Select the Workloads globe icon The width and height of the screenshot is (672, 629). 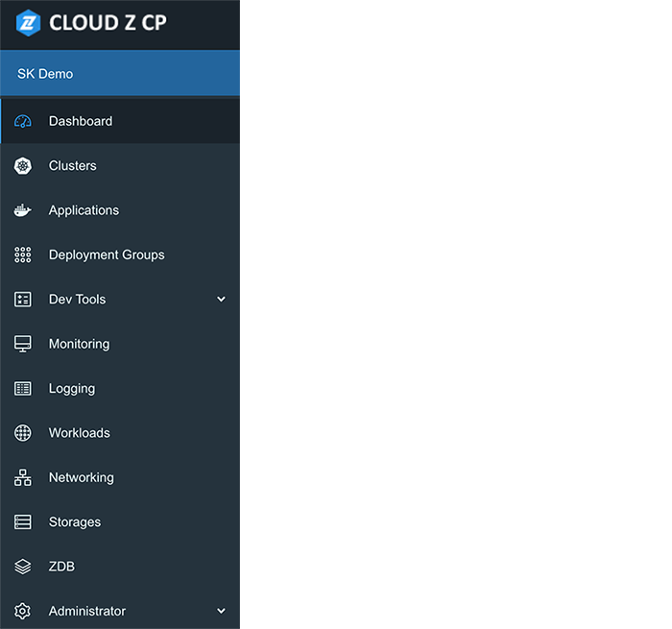(x=23, y=433)
